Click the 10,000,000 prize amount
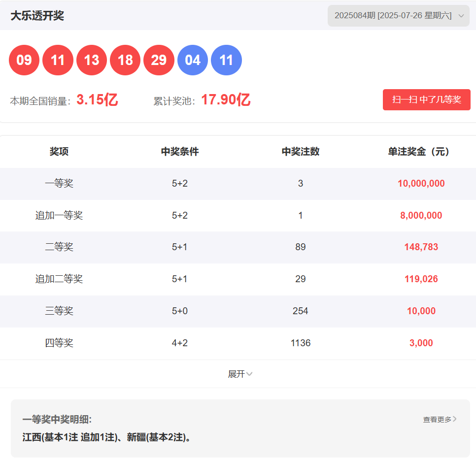The image size is (476, 458). [x=421, y=184]
